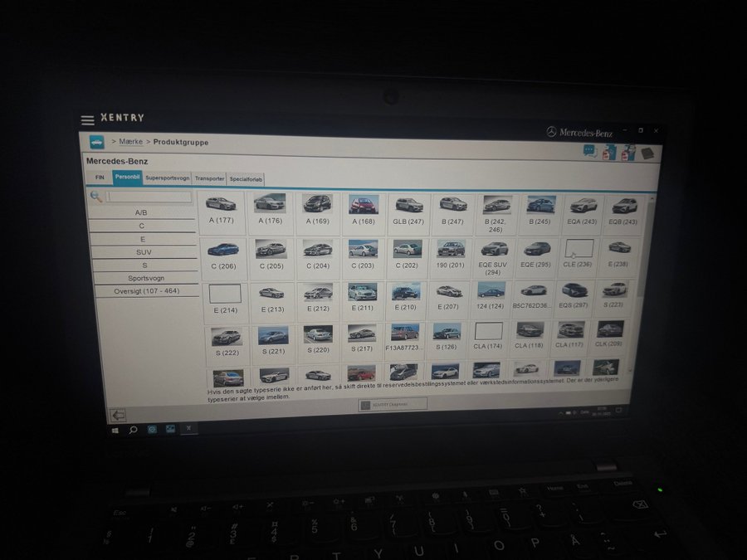747x560 pixels.
Task: Type in the model search field
Action: click(149, 197)
